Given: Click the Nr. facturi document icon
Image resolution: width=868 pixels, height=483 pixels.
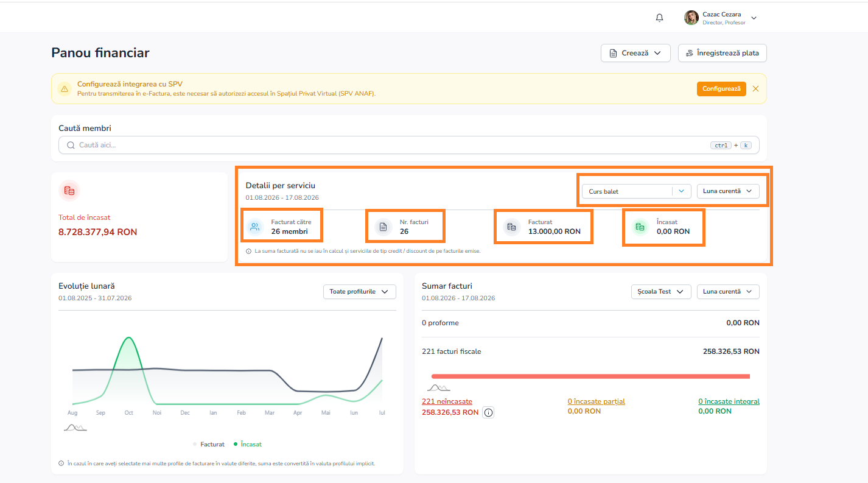Looking at the screenshot, I should point(383,227).
